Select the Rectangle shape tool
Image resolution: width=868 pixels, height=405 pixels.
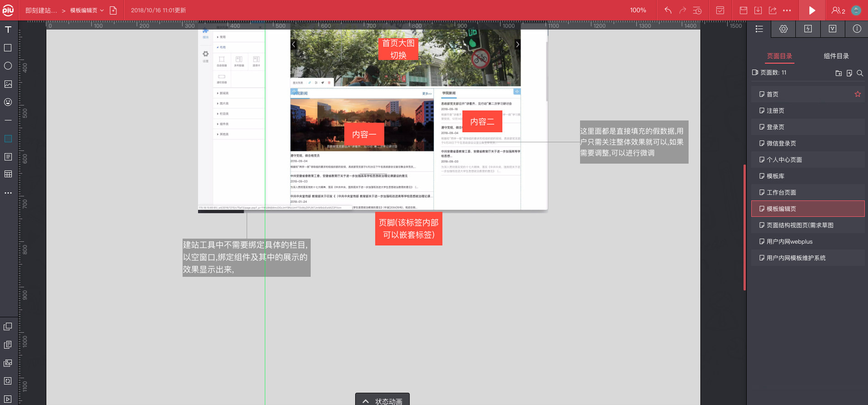[8, 48]
